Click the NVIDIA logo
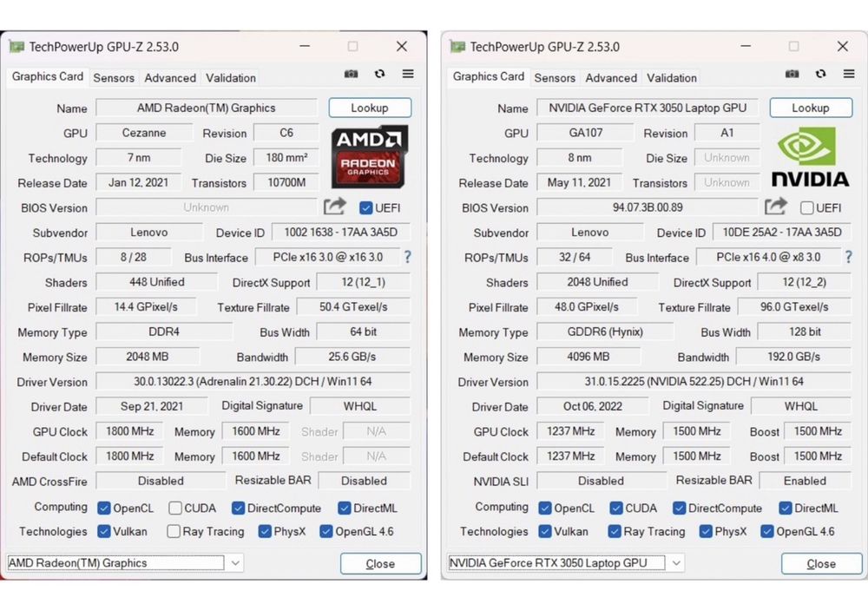Screen dimensions: 868x604 (x=811, y=157)
